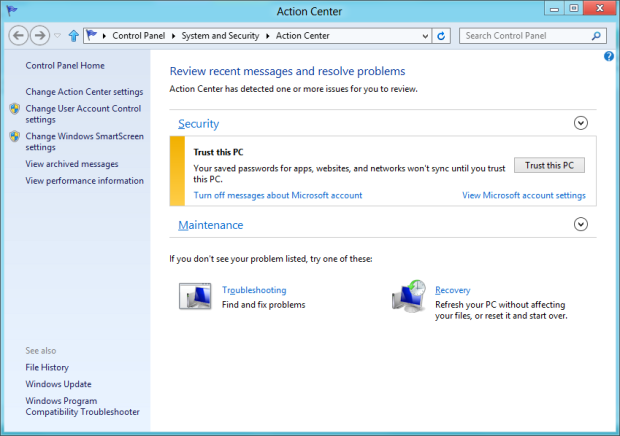Open Change User Account Control settings
This screenshot has width=620, height=436.
[83, 114]
